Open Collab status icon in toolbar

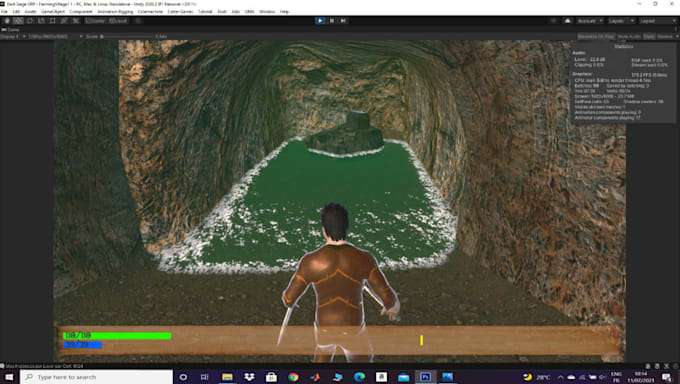tap(553, 21)
